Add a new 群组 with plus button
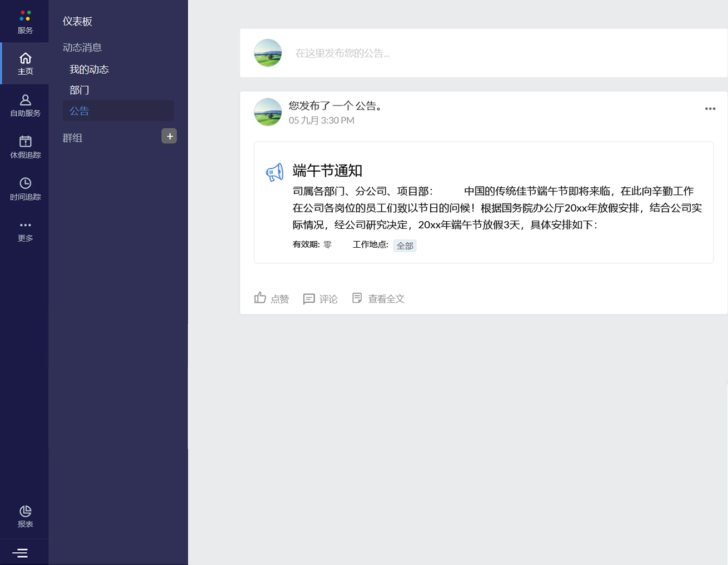Image resolution: width=728 pixels, height=565 pixels. pos(169,136)
